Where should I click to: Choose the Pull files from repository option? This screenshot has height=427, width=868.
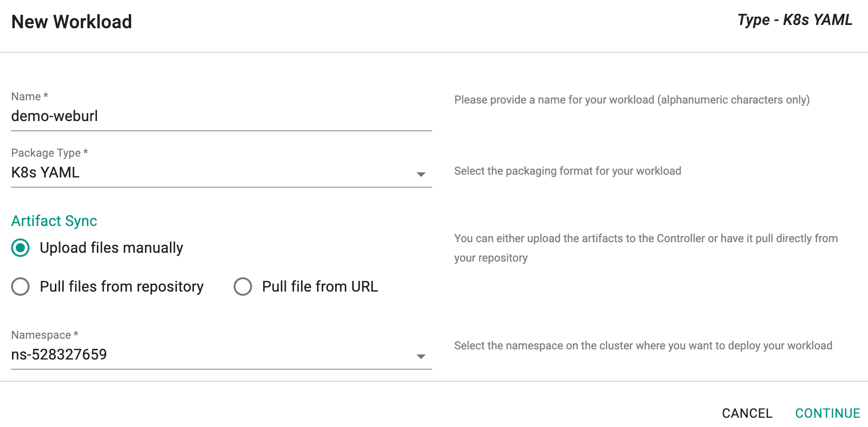click(x=21, y=287)
